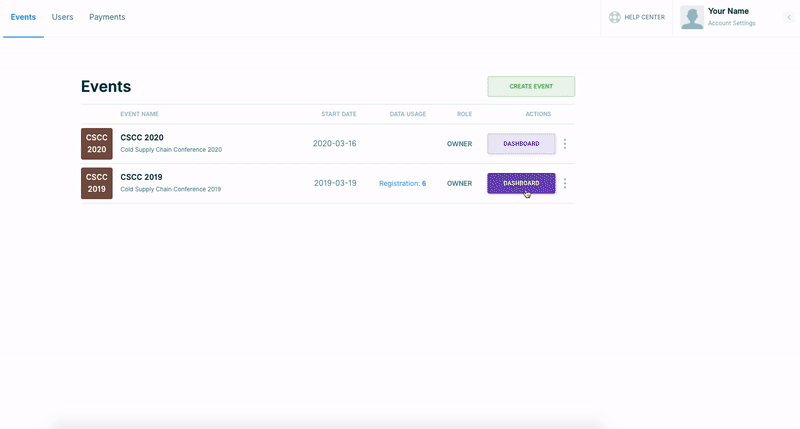Switch to the Events tab

23,17
